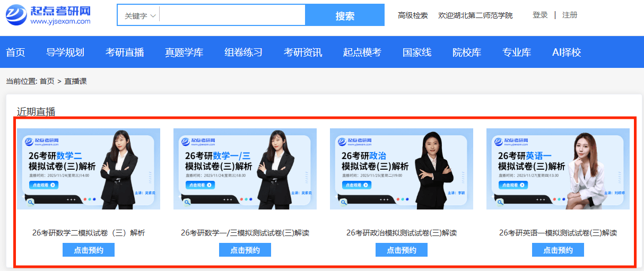The image size is (644, 271).
Task: Navigate to AI择校 page
Action: tap(567, 53)
